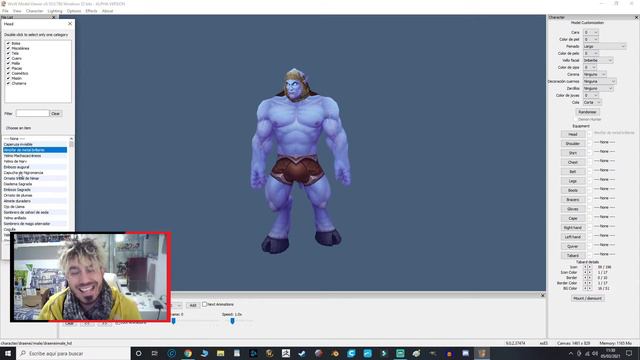This screenshot has width=640, height=360.
Task: Open the Color de ojos dropdown
Action: point(590,67)
